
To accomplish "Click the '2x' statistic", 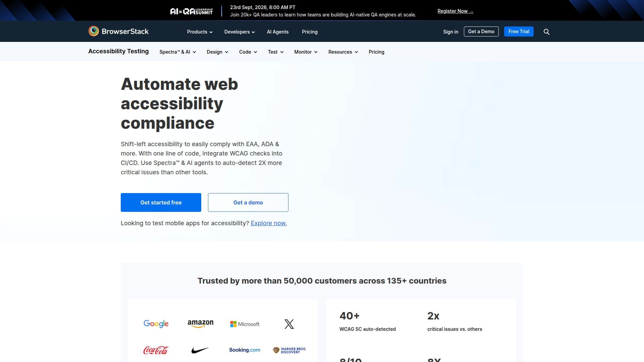I will coord(433,316).
